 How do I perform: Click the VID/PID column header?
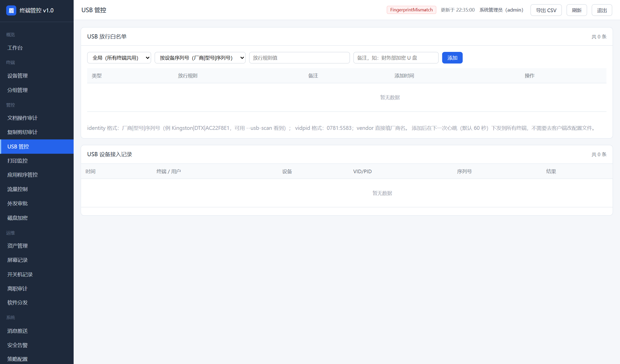click(x=362, y=171)
